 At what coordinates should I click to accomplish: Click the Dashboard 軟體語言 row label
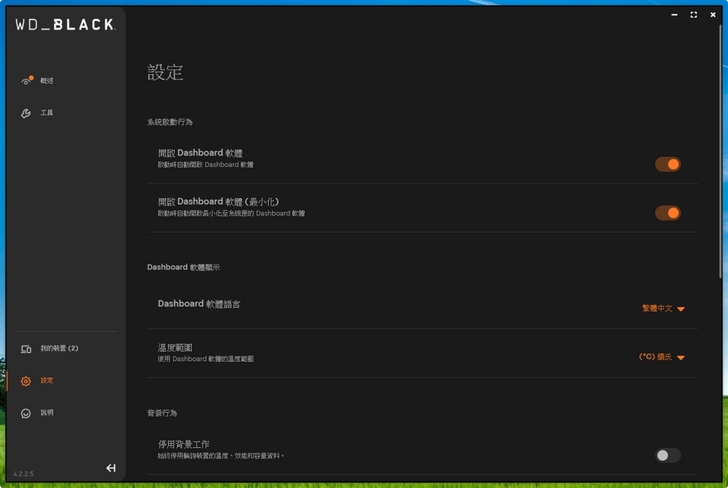coord(199,304)
